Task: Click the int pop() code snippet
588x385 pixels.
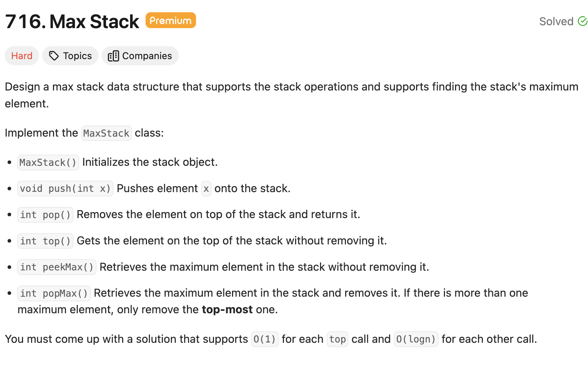Action: click(45, 215)
